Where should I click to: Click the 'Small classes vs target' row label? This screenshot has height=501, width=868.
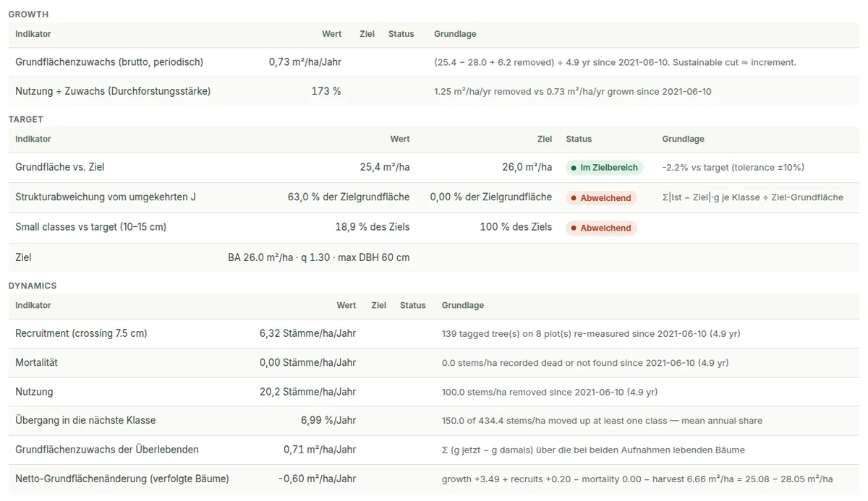(x=90, y=227)
